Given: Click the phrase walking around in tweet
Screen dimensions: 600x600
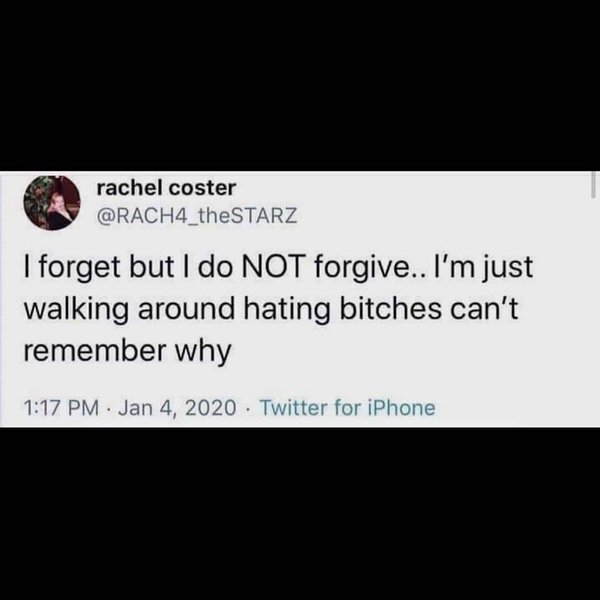Looking at the screenshot, I should click(x=129, y=309).
